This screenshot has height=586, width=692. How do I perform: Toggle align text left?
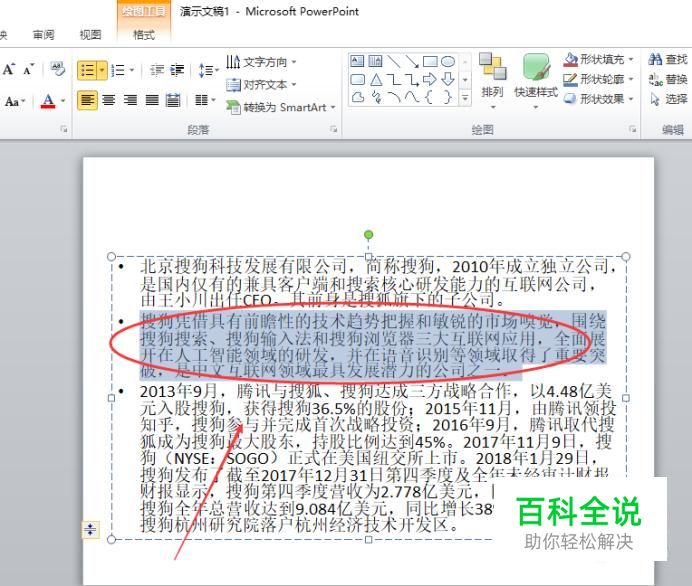(x=87, y=100)
